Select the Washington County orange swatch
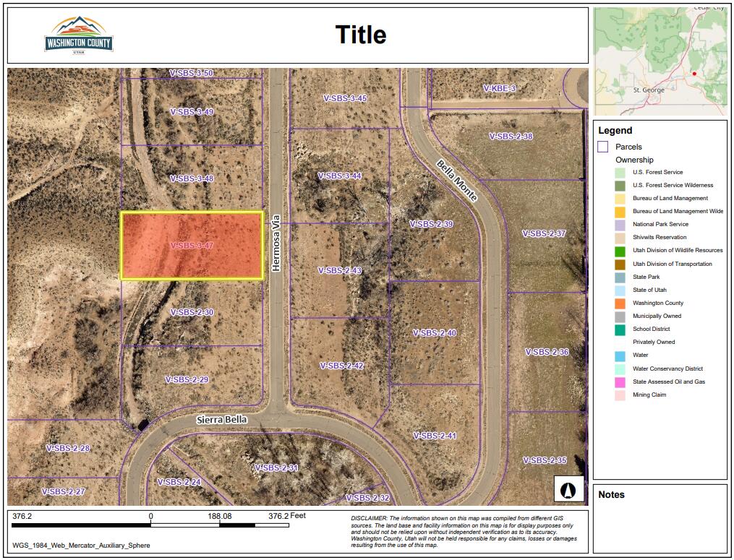Screen dimensions: 734x560 (x=620, y=303)
